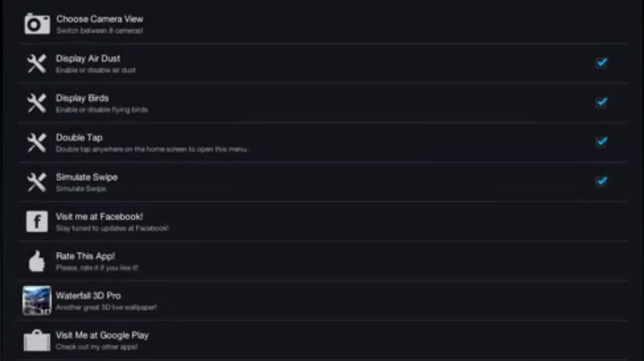The image size is (644, 361).
Task: Select the Visit me at Facebook entry
Action: (323, 221)
